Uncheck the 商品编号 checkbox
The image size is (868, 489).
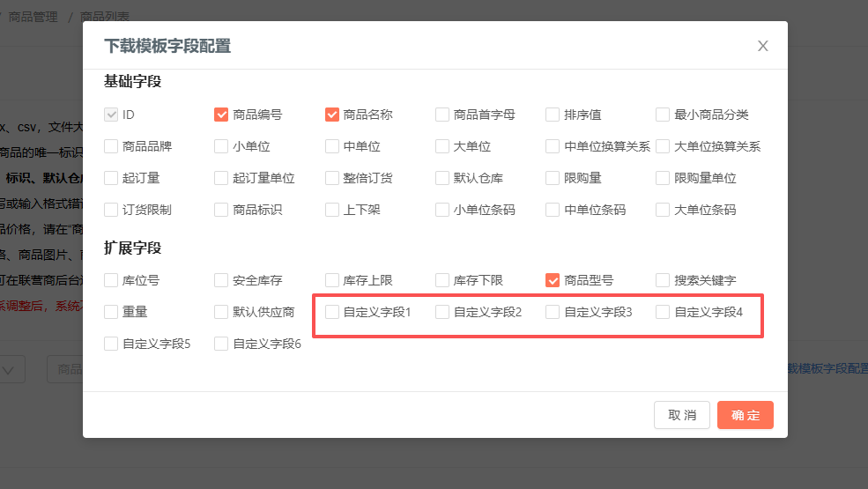(221, 115)
